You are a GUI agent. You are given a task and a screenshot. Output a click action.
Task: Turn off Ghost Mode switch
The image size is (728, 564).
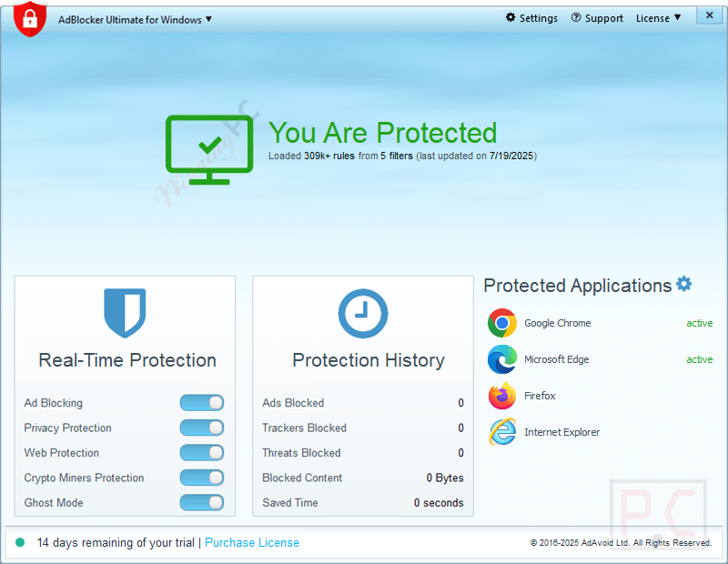(202, 503)
